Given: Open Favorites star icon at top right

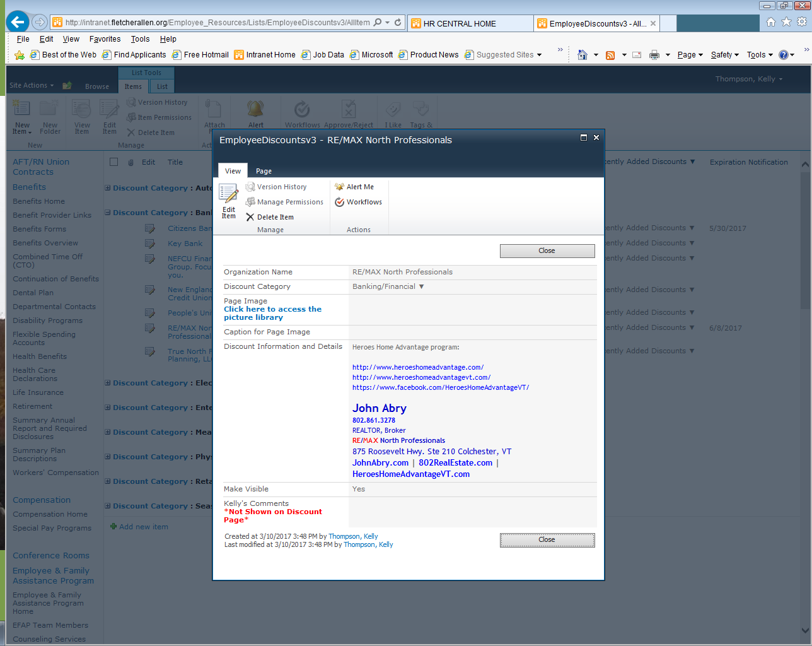Looking at the screenshot, I should pyautogui.click(x=786, y=21).
